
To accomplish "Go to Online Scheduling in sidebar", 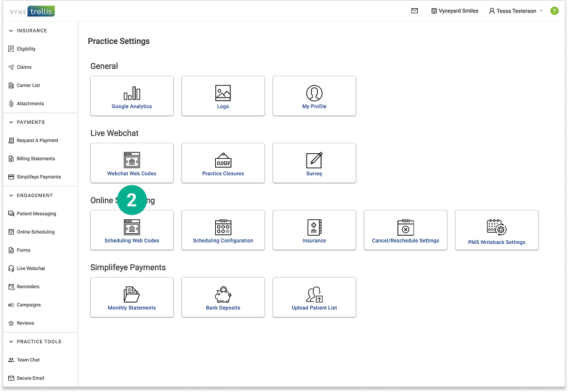I will pyautogui.click(x=35, y=232).
